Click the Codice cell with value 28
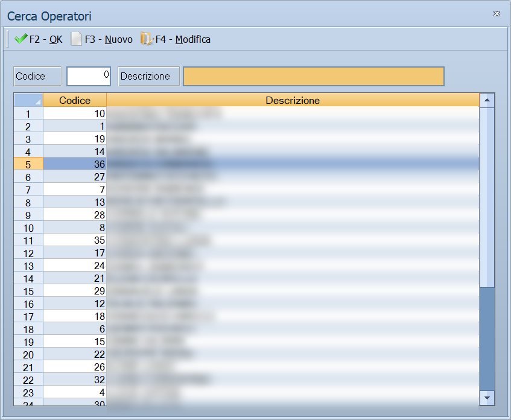 (75, 215)
